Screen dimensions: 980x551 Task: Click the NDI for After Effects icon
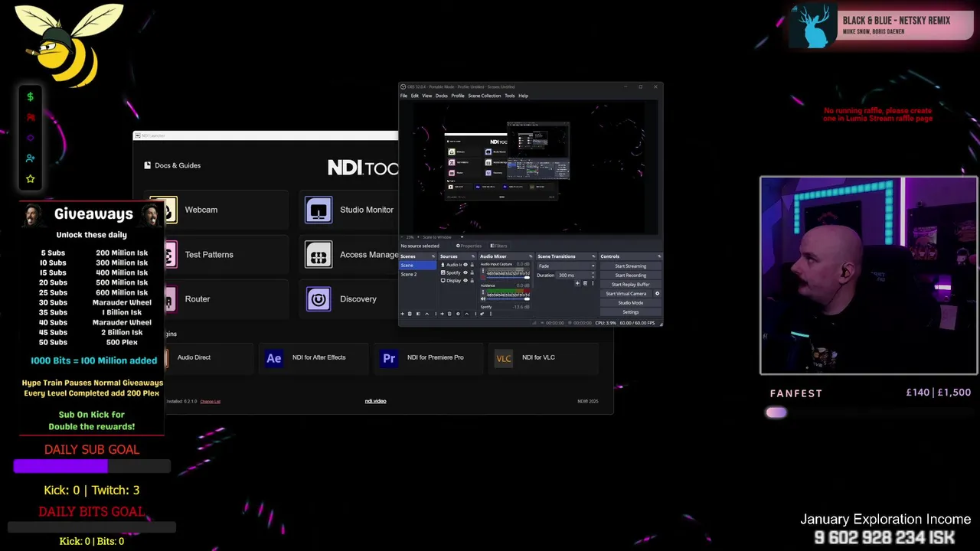273,357
